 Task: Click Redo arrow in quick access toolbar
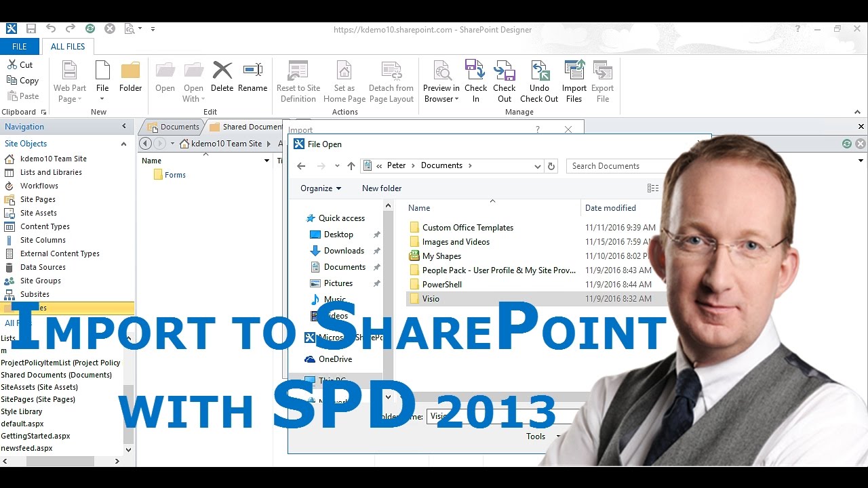71,28
